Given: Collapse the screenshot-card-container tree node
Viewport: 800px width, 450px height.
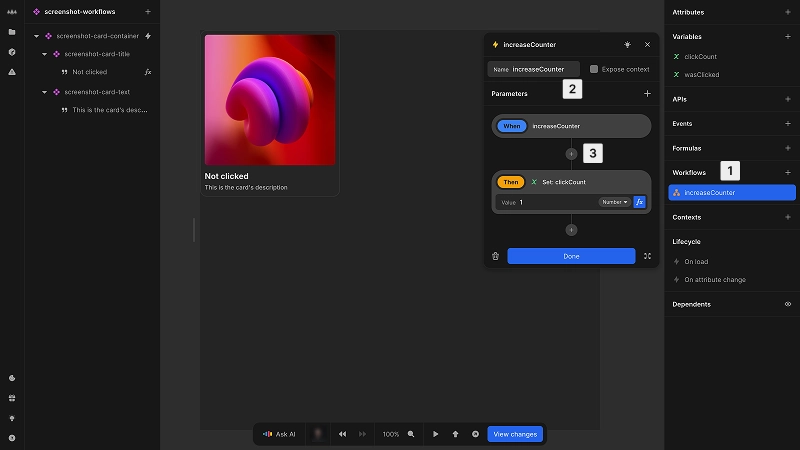Looking at the screenshot, I should [x=36, y=36].
